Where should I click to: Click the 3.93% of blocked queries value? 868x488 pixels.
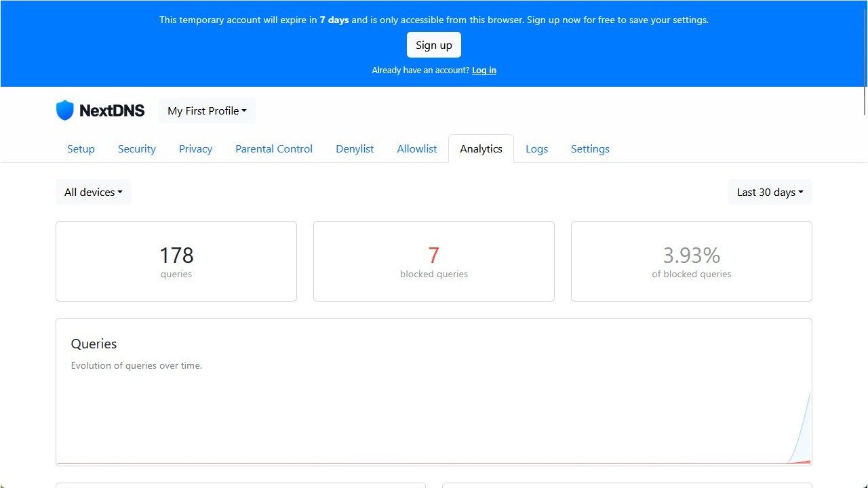(x=691, y=256)
